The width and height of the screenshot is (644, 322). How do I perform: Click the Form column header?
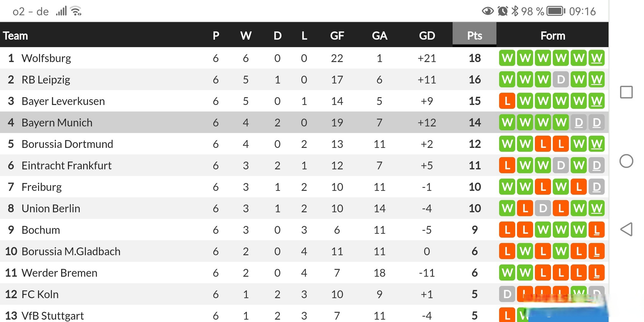point(553,35)
